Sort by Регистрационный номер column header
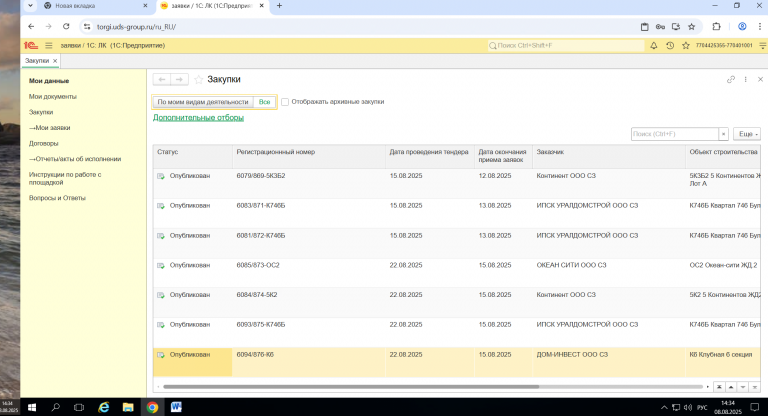The height and width of the screenshot is (416, 768). coord(309,156)
